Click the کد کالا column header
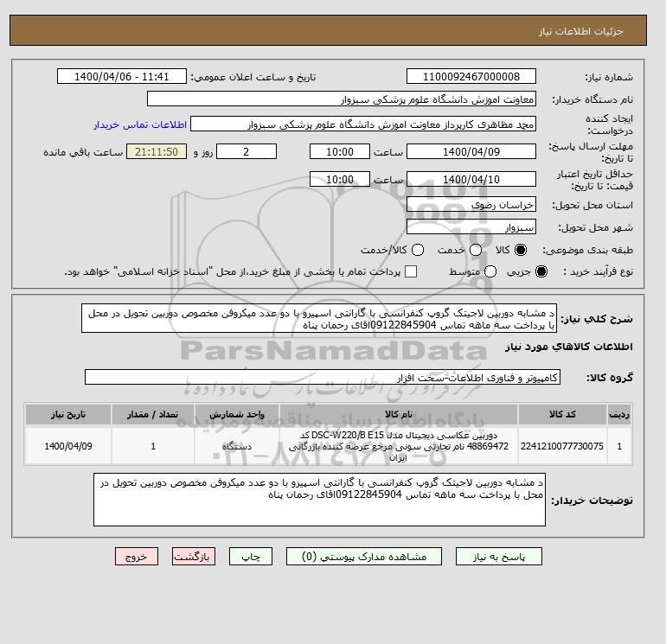 click(562, 414)
